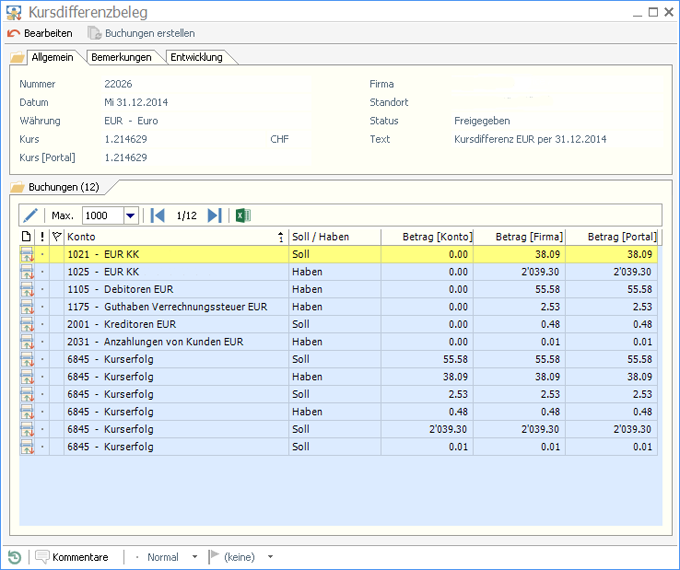Open Kommentare in the bottom bar
This screenshot has width=680, height=570.
pyautogui.click(x=72, y=557)
